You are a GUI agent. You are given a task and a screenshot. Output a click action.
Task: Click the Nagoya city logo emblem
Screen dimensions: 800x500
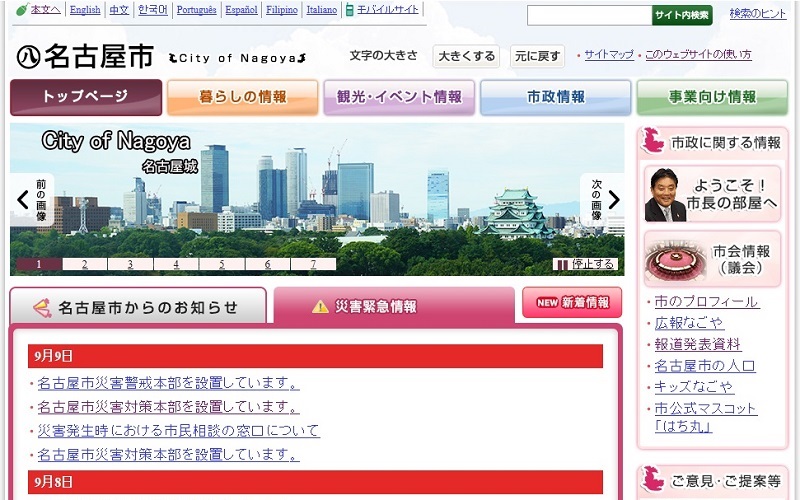[28, 57]
